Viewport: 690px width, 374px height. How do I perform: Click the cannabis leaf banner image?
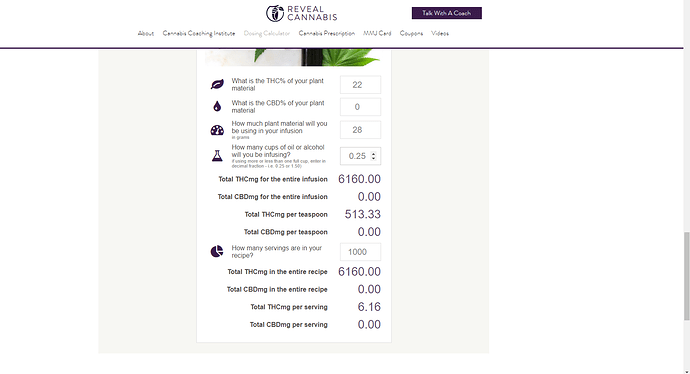point(294,57)
